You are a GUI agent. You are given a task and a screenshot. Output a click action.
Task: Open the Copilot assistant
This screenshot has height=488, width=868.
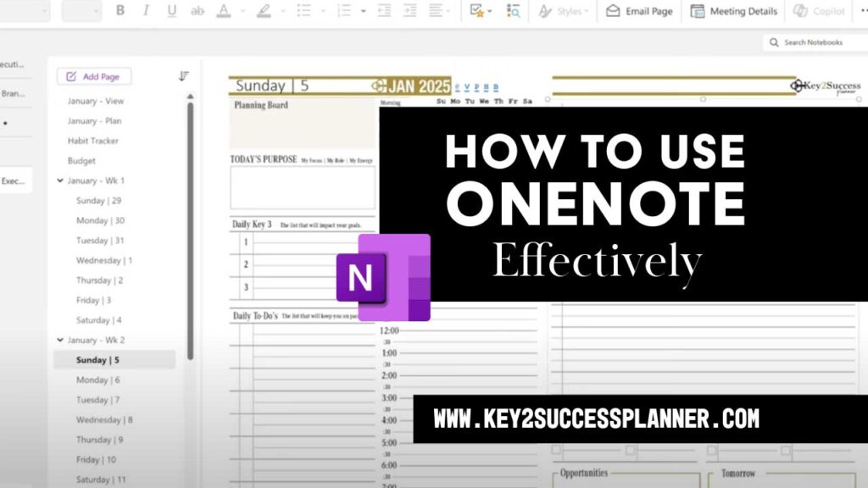[819, 11]
